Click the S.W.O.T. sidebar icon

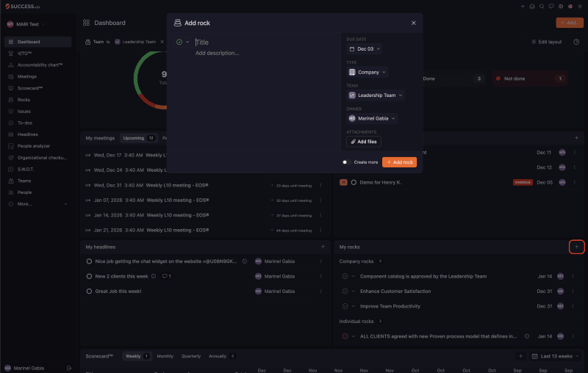click(11, 170)
